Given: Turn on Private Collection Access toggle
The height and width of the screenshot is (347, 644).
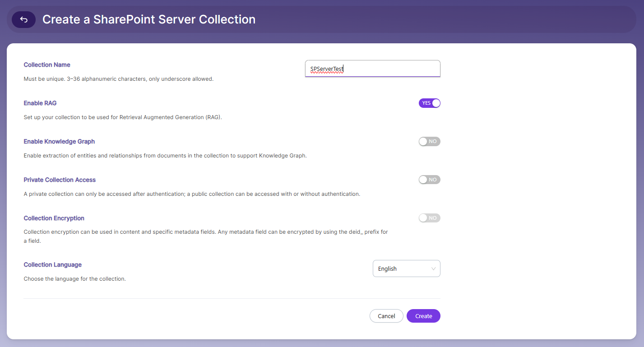Looking at the screenshot, I should [x=429, y=180].
